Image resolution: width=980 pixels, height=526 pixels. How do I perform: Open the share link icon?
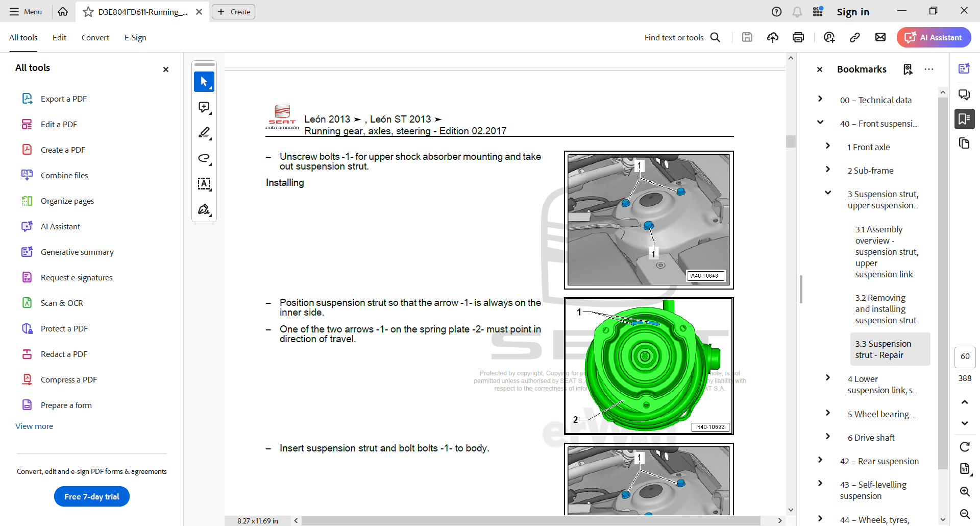point(854,37)
